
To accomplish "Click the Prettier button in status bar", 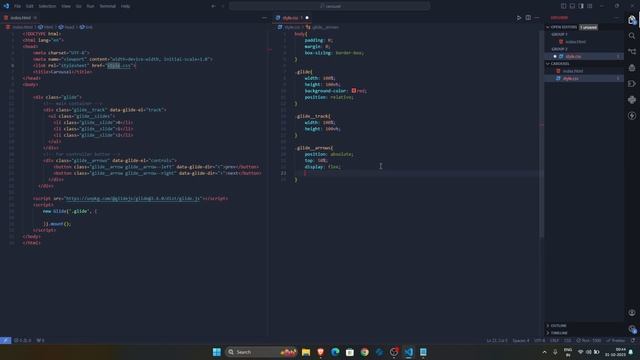I will point(616,340).
